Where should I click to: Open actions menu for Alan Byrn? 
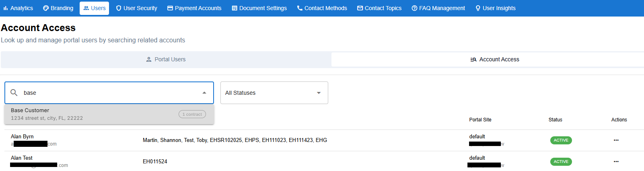(x=616, y=140)
